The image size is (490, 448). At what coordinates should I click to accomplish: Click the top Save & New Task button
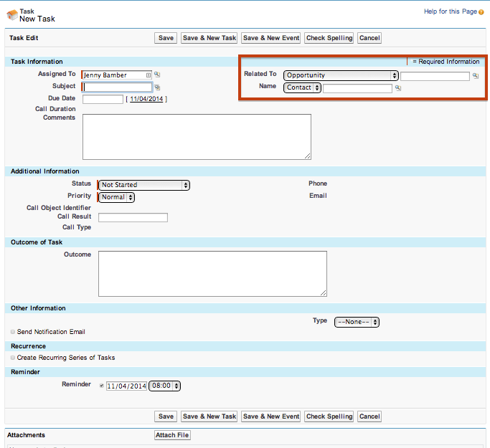[x=209, y=38]
